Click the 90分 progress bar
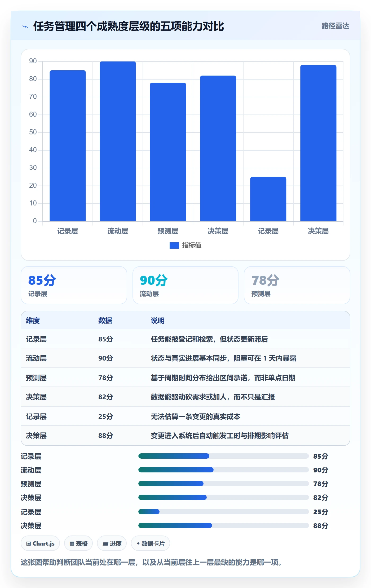This screenshot has width=371, height=588. click(x=223, y=470)
